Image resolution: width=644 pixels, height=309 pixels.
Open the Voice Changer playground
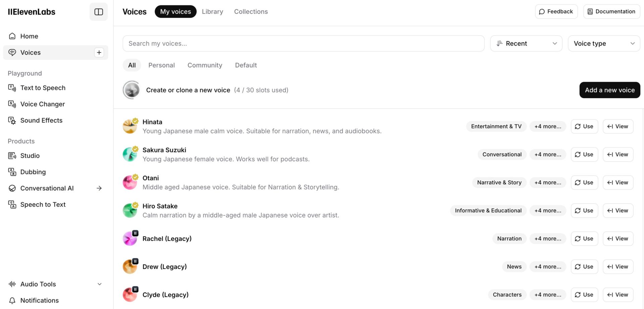[x=42, y=104]
